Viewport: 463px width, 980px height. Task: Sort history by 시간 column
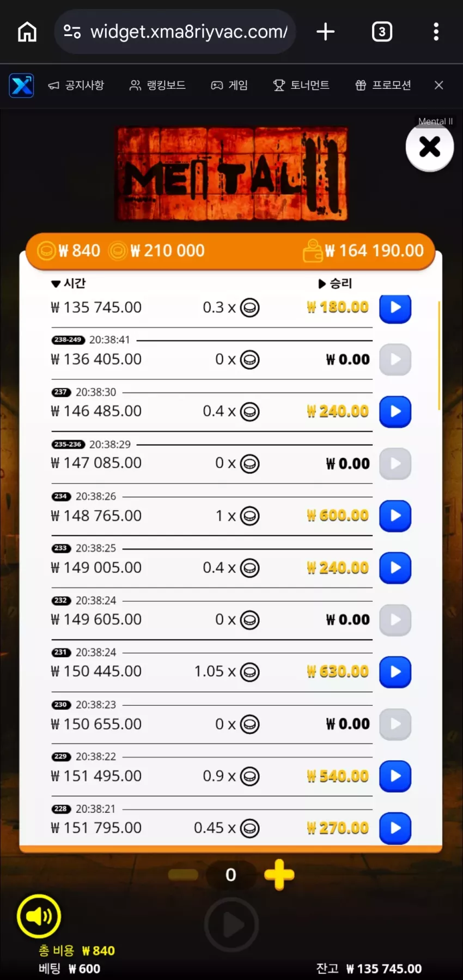tap(68, 283)
